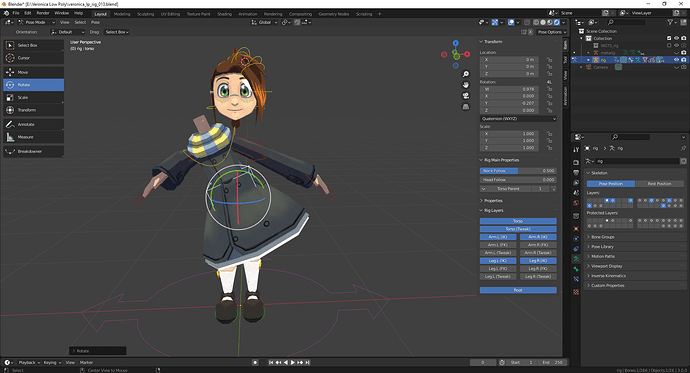Select the Rotate tool

(x=33, y=84)
